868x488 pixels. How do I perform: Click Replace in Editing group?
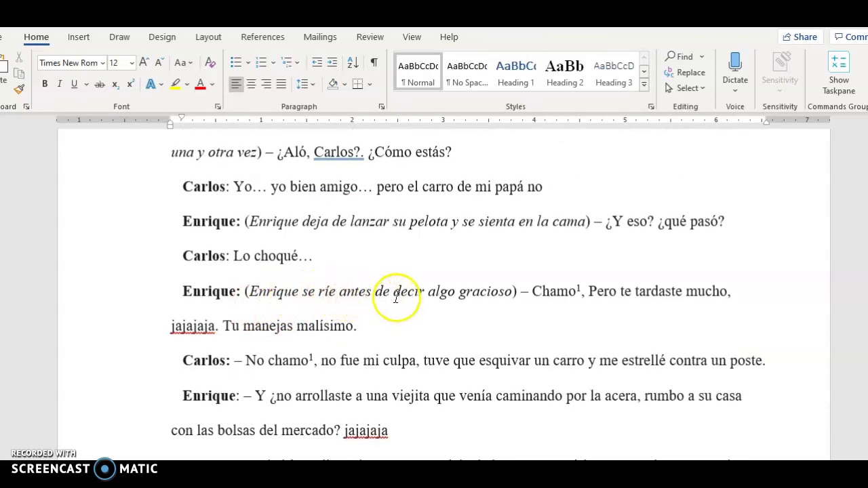click(x=685, y=73)
